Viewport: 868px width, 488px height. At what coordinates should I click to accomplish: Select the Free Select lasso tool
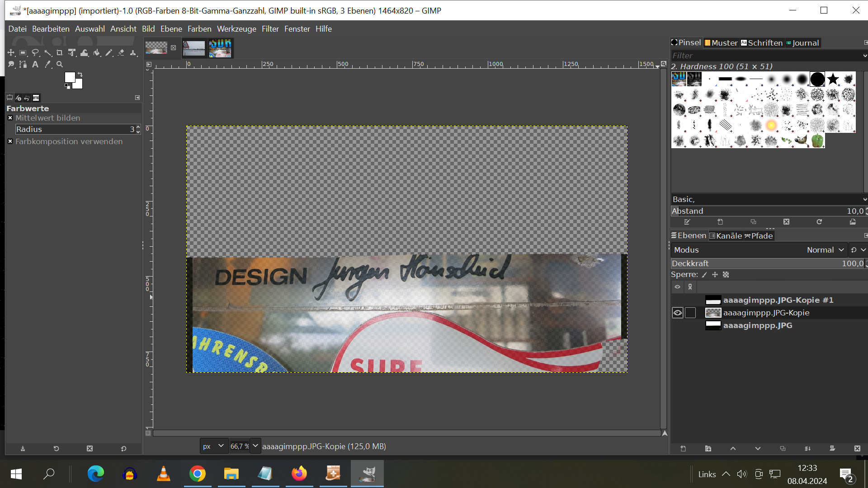coord(35,53)
